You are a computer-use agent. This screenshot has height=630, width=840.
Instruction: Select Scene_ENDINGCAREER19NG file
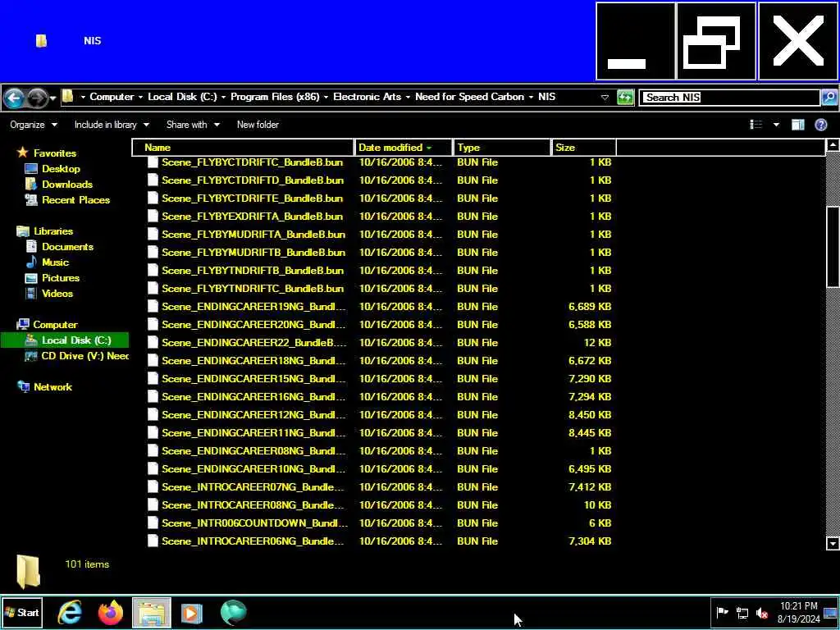click(x=253, y=307)
